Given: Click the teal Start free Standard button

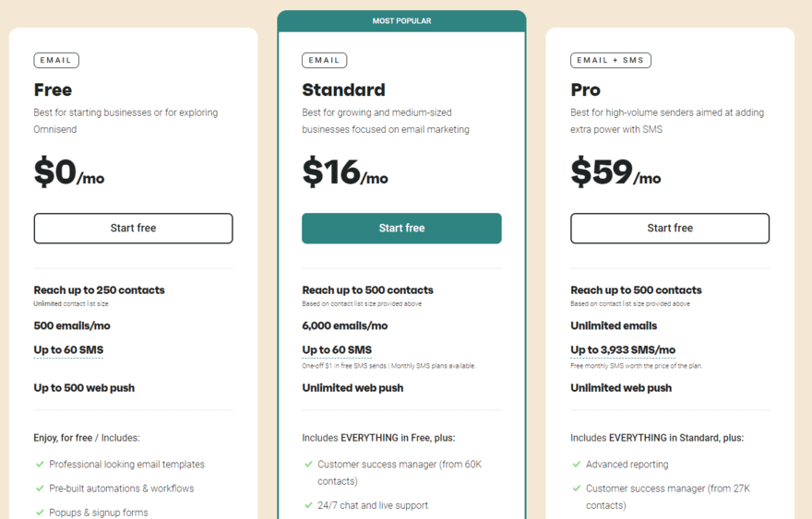Looking at the screenshot, I should (401, 229).
